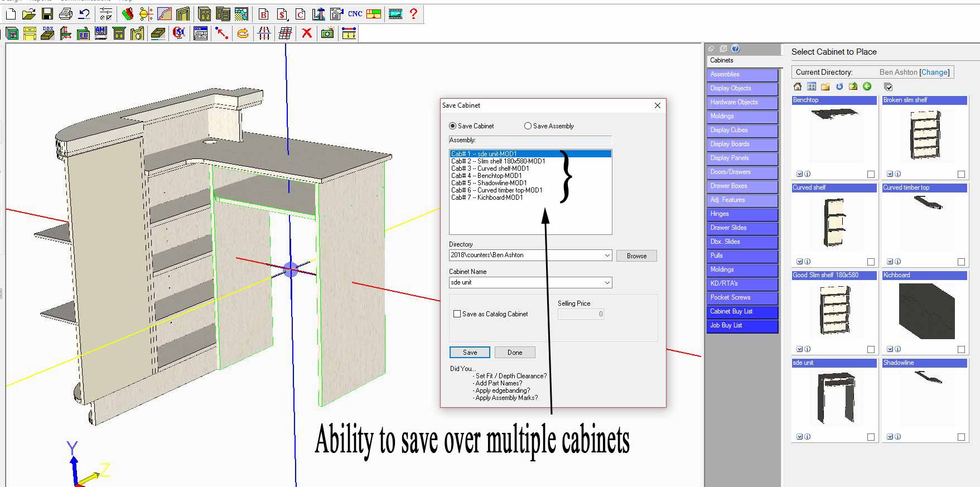
Task: Switch to Hardware Objects category
Action: (741, 102)
